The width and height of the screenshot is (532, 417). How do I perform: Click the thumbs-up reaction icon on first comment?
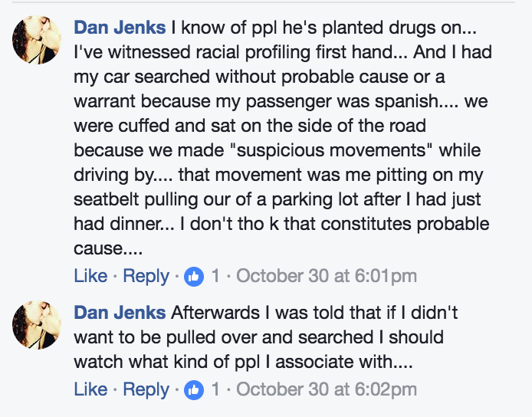[194, 276]
